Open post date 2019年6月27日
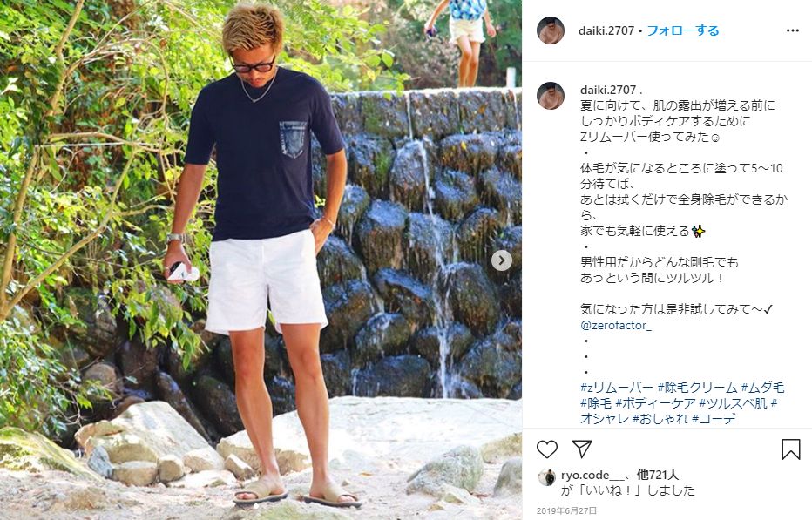Image resolution: width=812 pixels, height=520 pixels. point(566,510)
